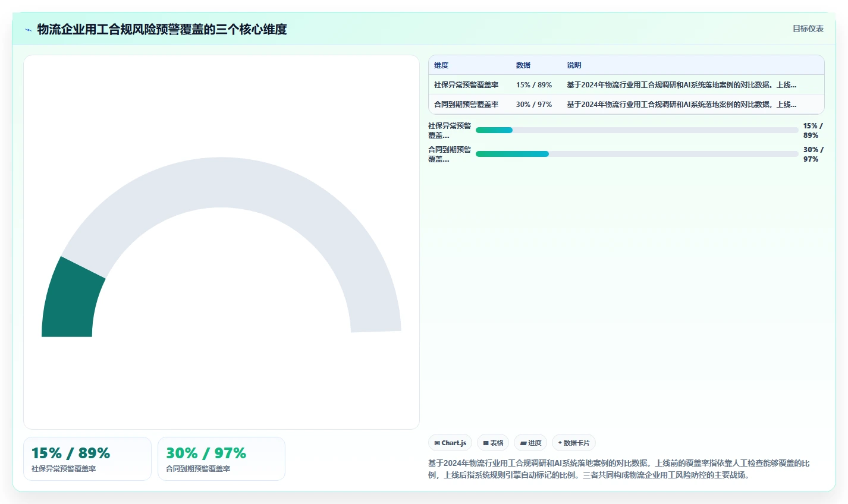This screenshot has height=504, width=848.
Task: Select the 表格 tag chip
Action: click(x=493, y=443)
